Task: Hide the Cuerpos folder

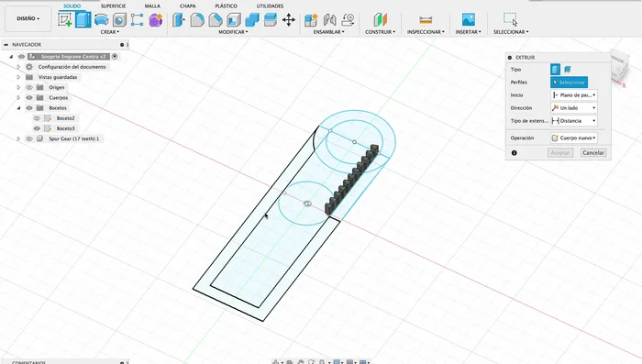Action: [29, 97]
